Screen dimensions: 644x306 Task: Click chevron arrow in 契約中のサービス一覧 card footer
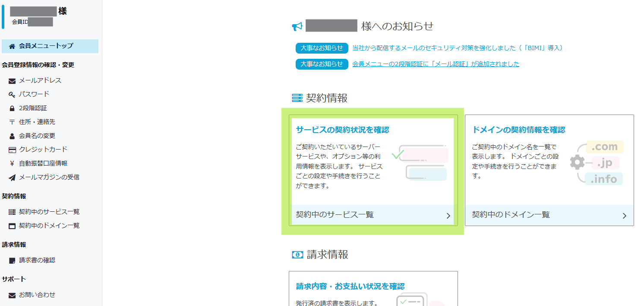448,216
